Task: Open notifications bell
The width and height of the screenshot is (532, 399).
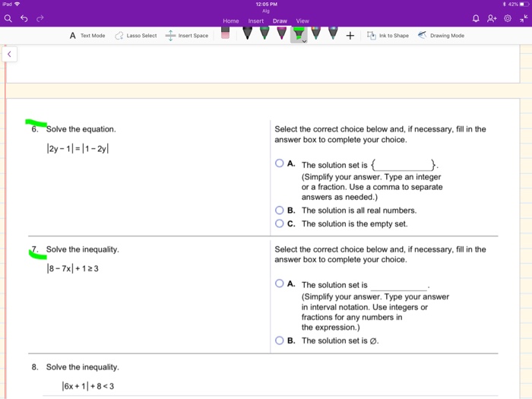Action: [476, 18]
